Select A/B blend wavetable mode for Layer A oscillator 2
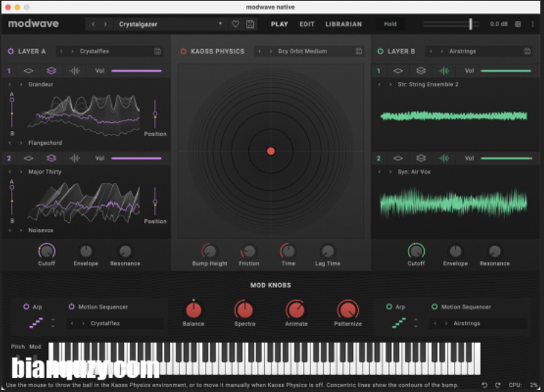Viewport: 544px width, 392px height. click(x=51, y=158)
